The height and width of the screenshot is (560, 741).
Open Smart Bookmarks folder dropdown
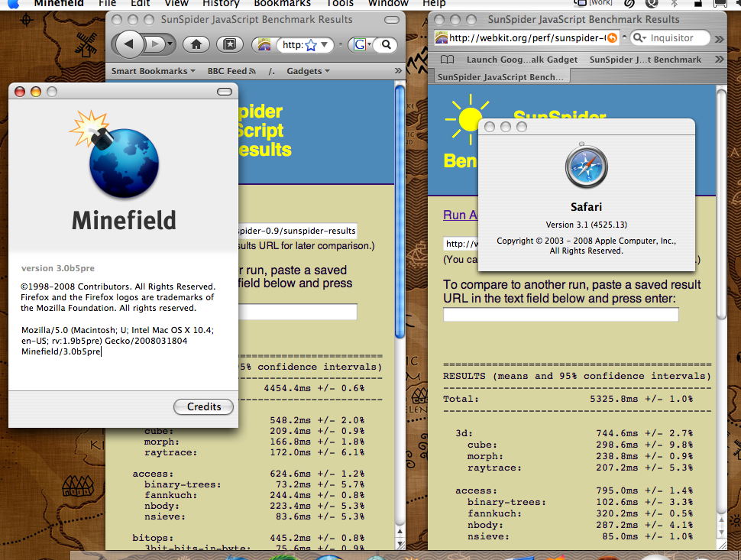click(x=153, y=71)
